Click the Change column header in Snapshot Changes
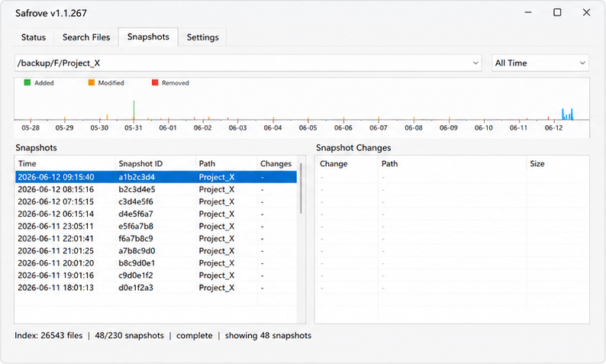The width and height of the screenshot is (606, 364). (347, 164)
